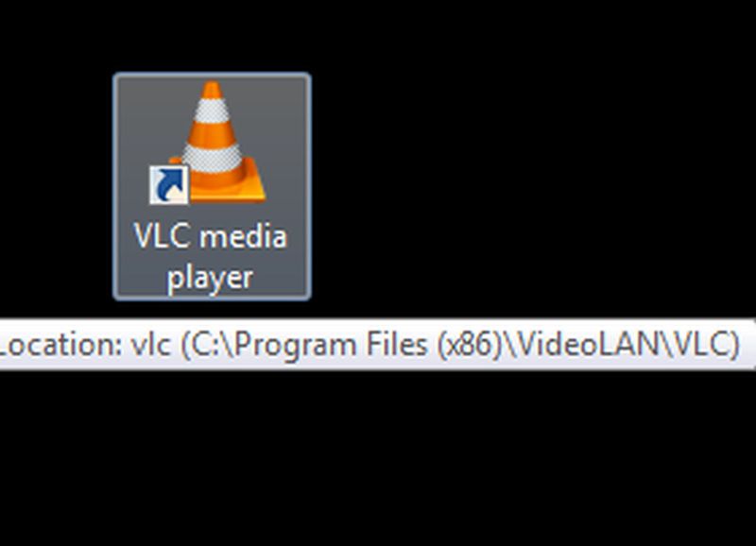Click the word "VLC" in the icon label
Viewport: 756px width, 546px height.
[x=161, y=236]
